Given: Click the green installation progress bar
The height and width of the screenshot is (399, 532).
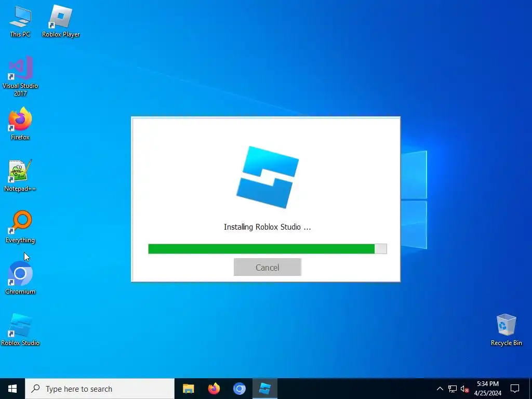Looking at the screenshot, I should (x=268, y=249).
